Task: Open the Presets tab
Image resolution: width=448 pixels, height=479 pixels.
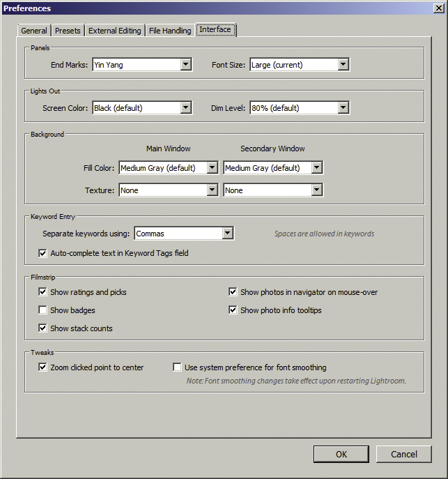Action: (x=68, y=31)
